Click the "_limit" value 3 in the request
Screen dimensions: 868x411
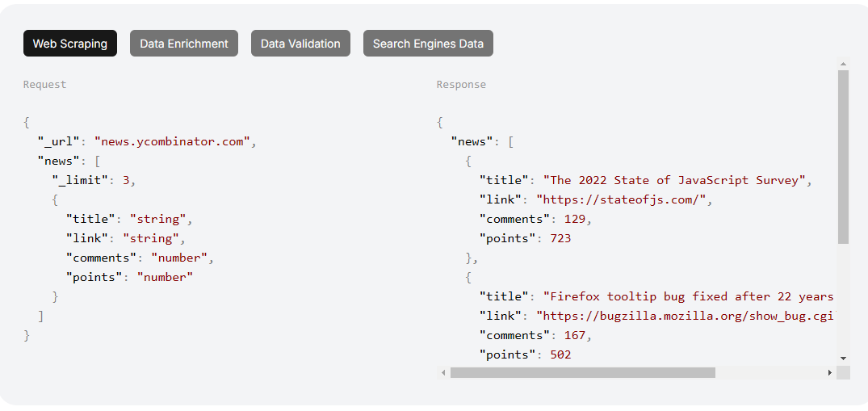click(x=126, y=180)
